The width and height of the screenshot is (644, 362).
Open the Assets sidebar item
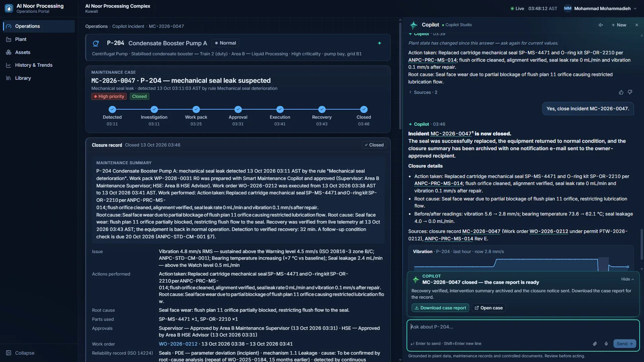point(39,52)
